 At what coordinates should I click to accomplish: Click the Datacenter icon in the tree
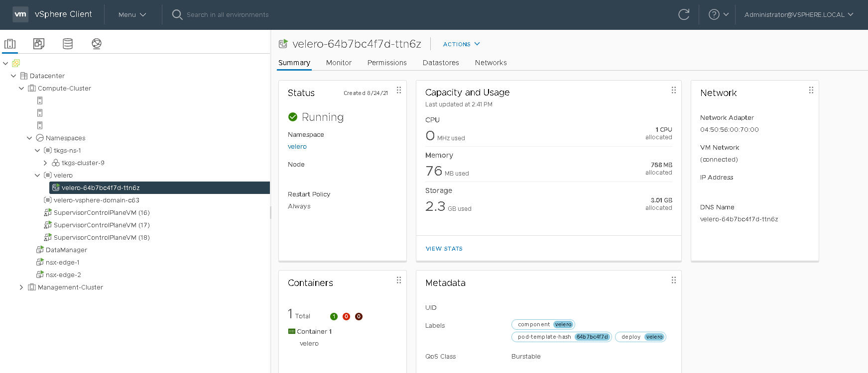click(x=23, y=76)
